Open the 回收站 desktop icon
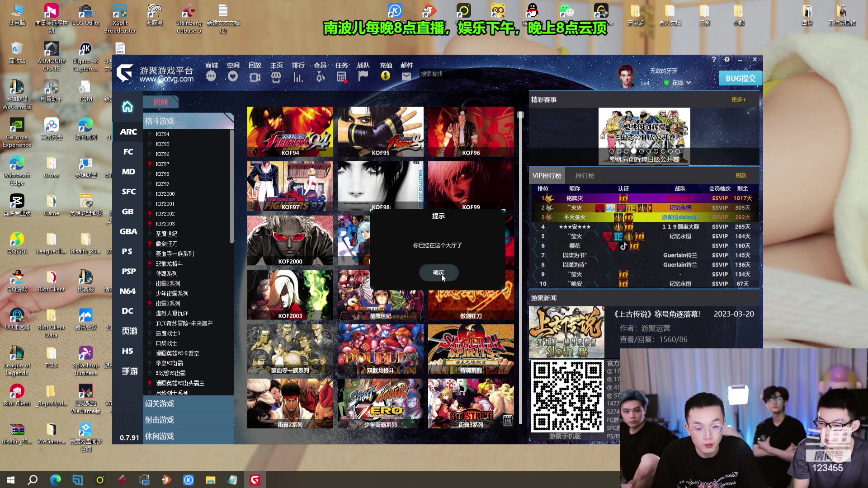This screenshot has width=868, height=488. (17, 53)
